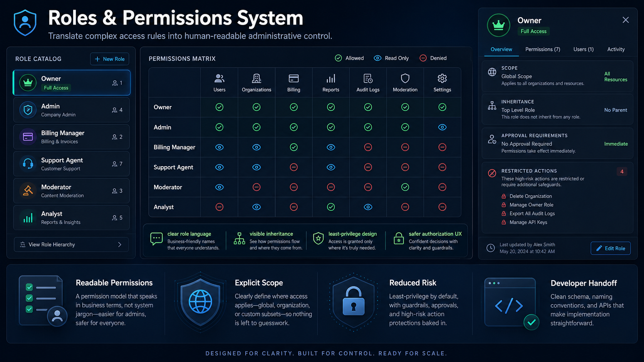Click the user count icon on Support Agent row
The height and width of the screenshot is (362, 644).
coord(115,164)
